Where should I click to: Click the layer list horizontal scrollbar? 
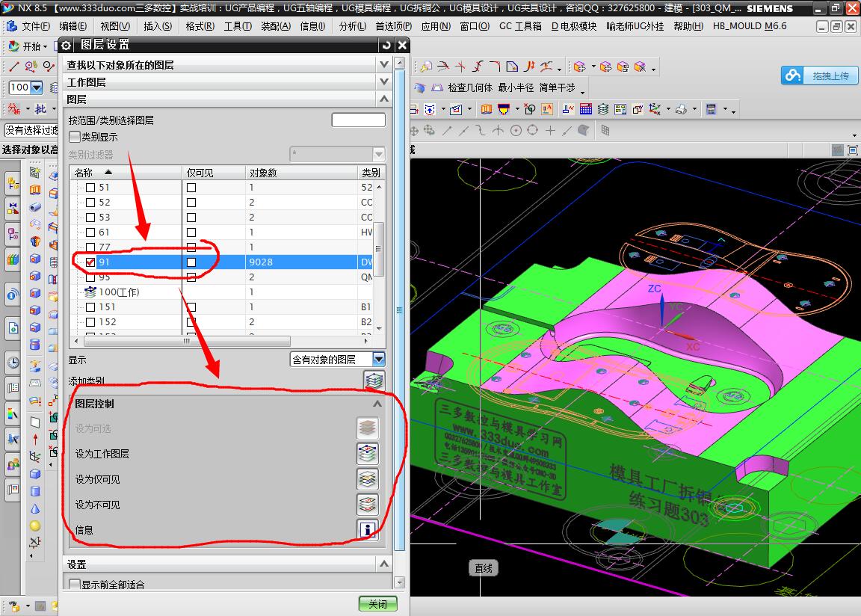pos(187,341)
